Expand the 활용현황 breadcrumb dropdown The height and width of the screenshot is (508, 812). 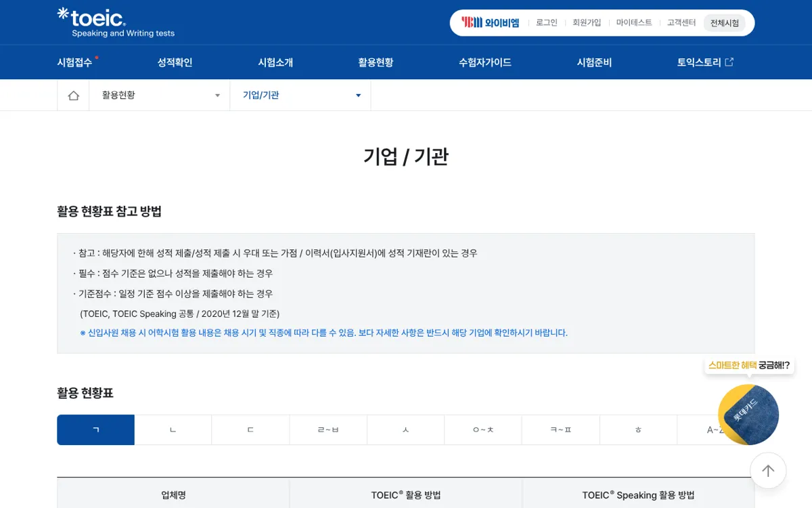[160, 96]
